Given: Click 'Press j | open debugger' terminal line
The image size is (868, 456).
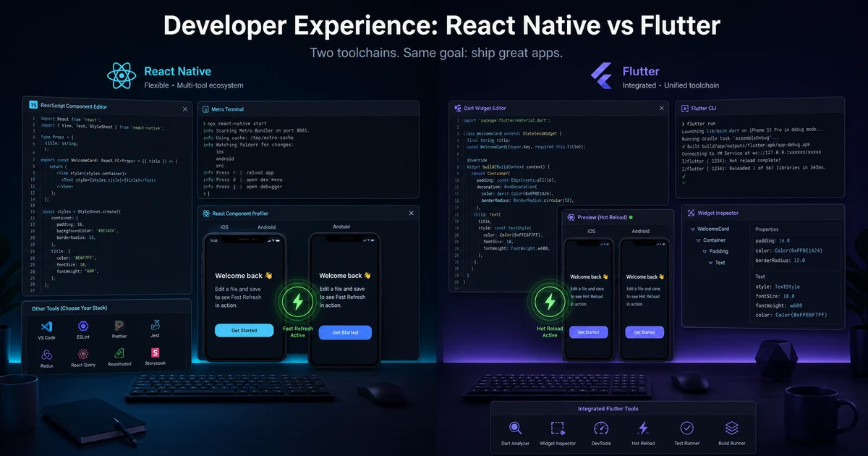Looking at the screenshot, I should click(242, 187).
